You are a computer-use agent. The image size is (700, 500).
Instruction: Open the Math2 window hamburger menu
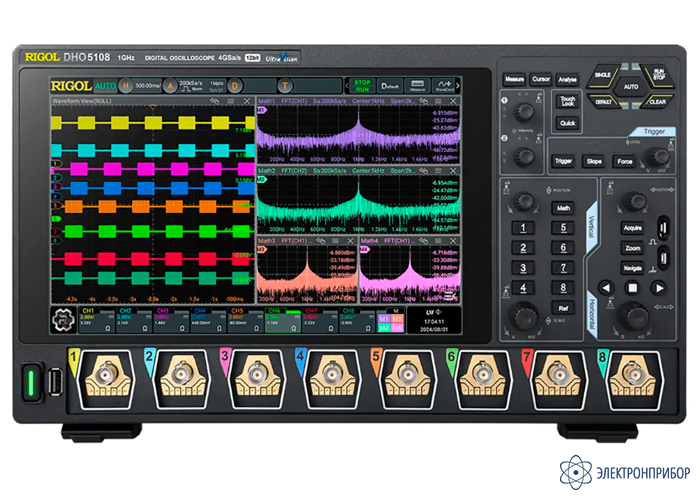click(438, 171)
